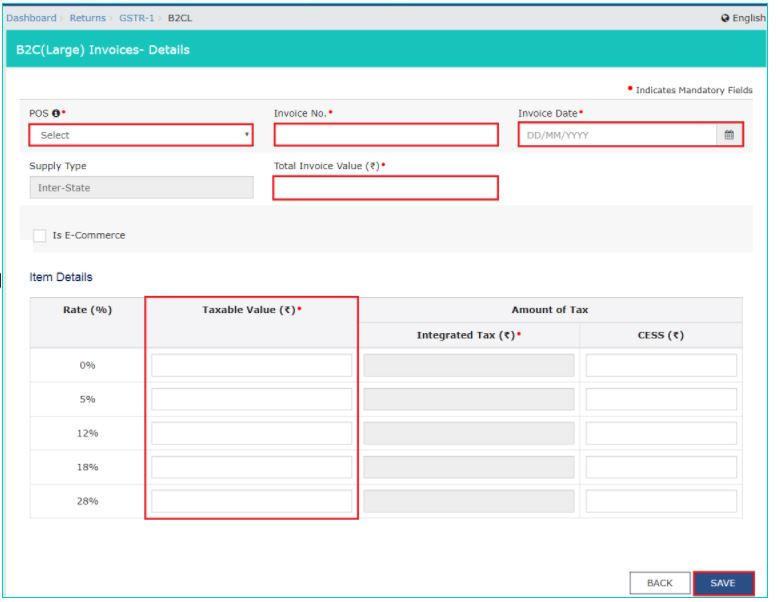This screenshot has width=782, height=602.
Task: Open the POS Select dropdown
Action: click(141, 135)
